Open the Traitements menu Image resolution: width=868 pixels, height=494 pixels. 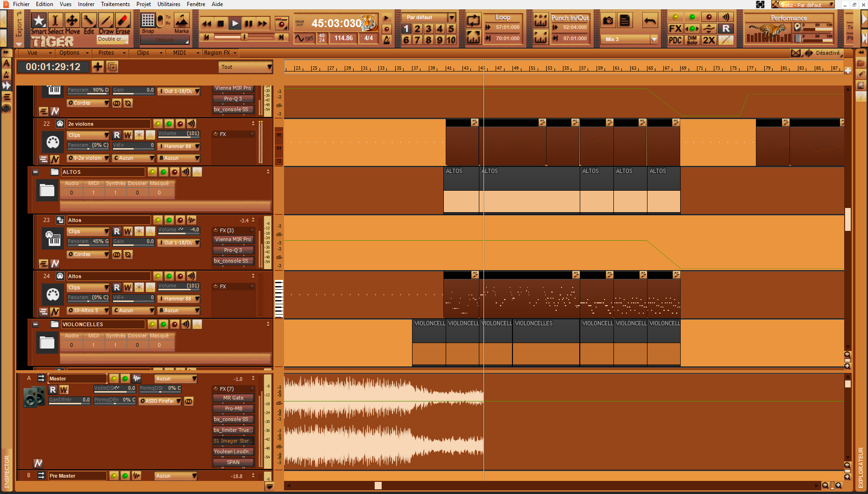click(x=115, y=4)
